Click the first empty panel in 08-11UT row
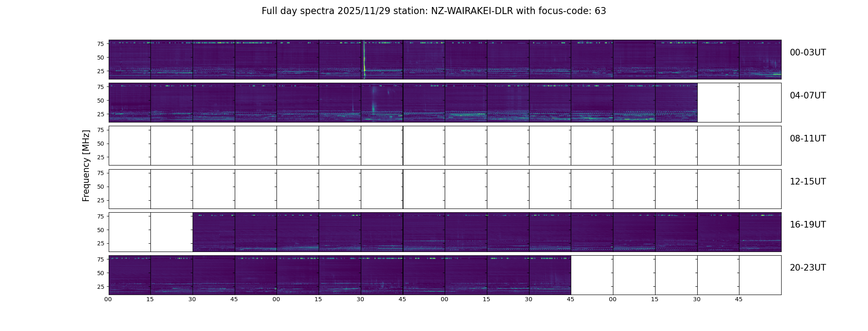This screenshot has width=868, height=331. 130,146
